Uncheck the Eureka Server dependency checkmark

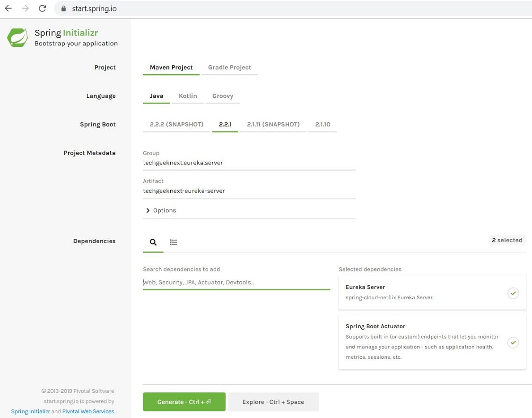click(x=513, y=293)
